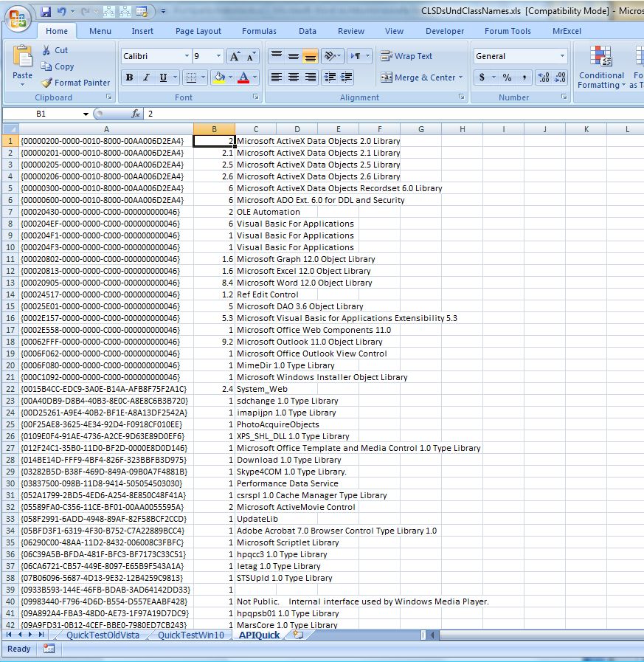644x662 pixels.
Task: Switch to QuickTestWin10 sheet tab
Action: [x=191, y=635]
